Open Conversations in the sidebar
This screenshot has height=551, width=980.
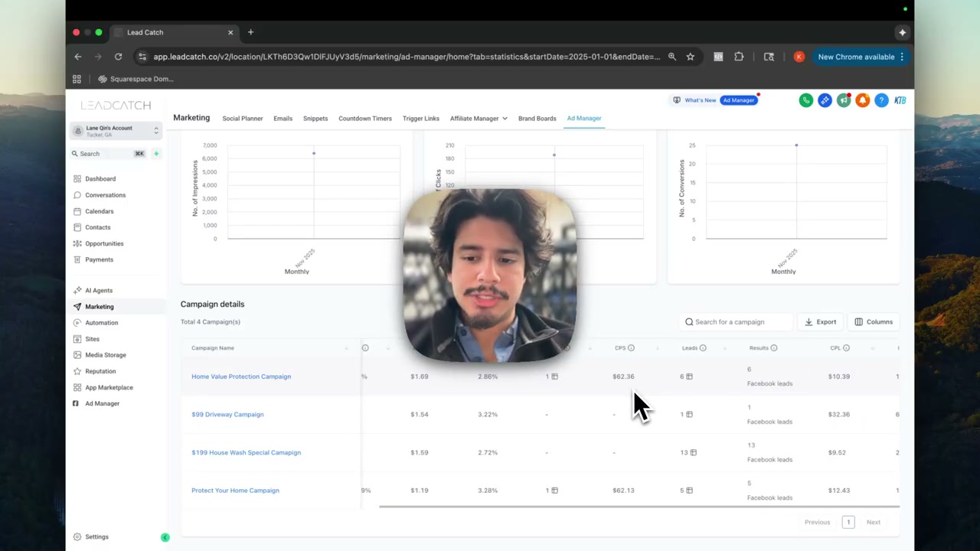point(105,195)
